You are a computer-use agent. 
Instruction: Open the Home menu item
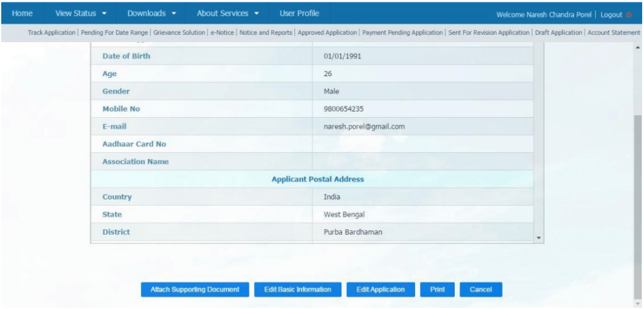coord(22,13)
